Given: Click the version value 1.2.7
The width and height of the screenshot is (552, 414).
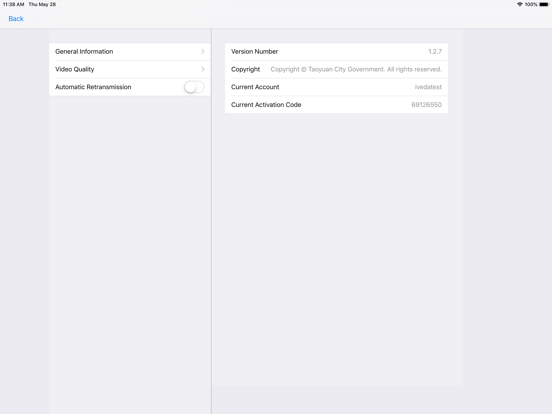Looking at the screenshot, I should point(435,51).
